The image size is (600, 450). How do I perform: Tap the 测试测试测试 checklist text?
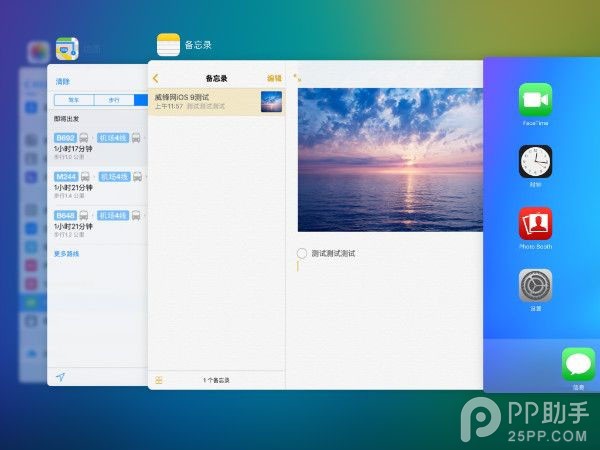pos(333,253)
